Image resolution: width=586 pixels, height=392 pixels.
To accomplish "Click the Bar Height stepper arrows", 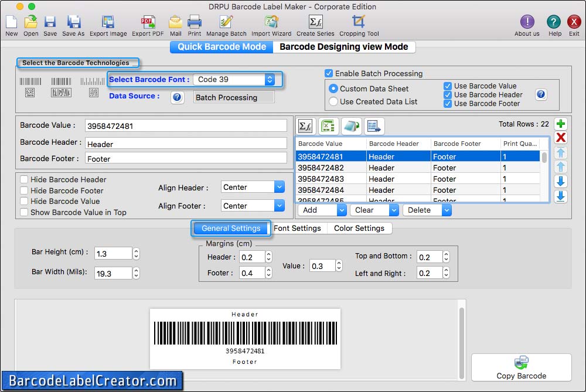I will pos(137,254).
